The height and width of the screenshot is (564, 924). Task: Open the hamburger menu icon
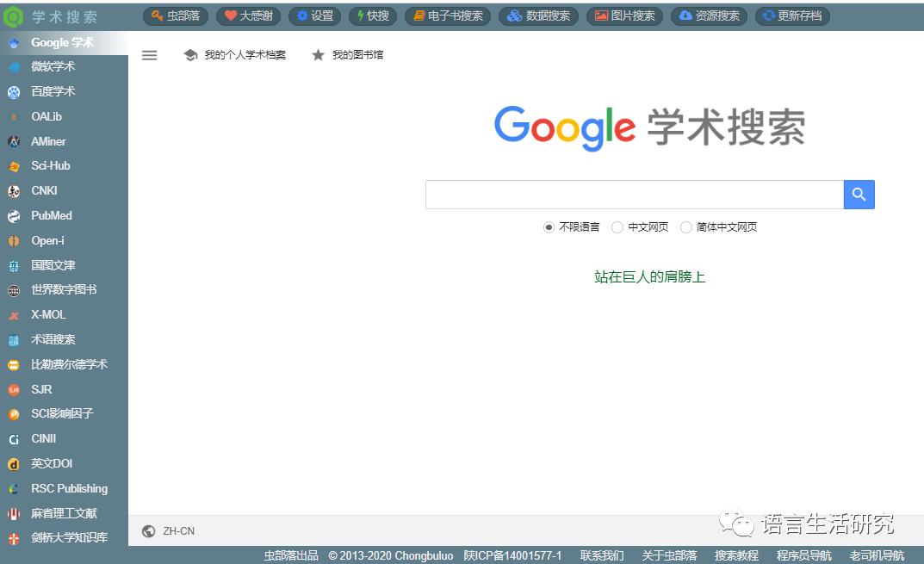[x=150, y=55]
